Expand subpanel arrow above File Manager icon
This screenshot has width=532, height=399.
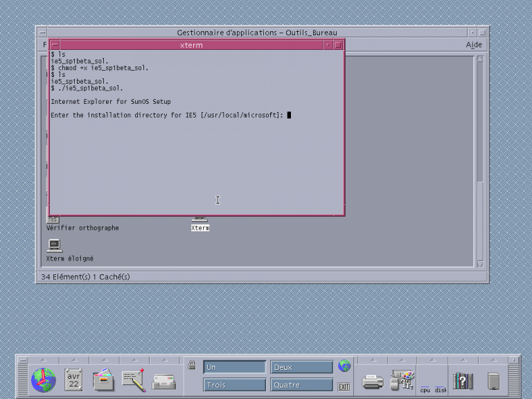coord(105,360)
